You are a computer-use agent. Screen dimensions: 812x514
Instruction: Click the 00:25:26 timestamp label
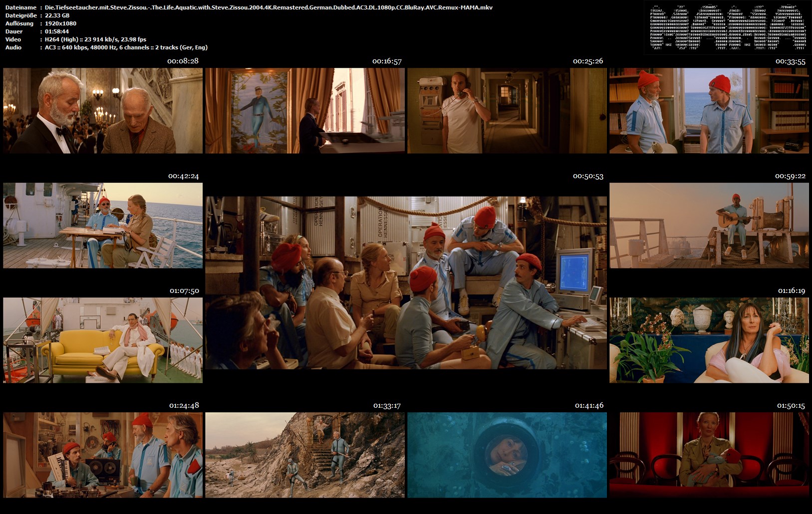[588, 61]
